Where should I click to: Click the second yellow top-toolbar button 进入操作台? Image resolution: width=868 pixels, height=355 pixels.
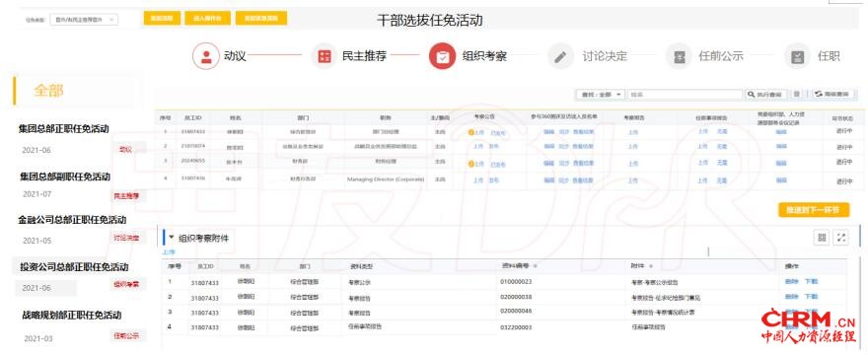[207, 19]
